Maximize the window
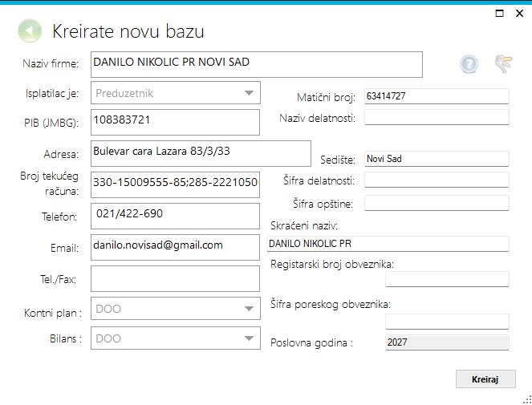 pyautogui.click(x=499, y=13)
